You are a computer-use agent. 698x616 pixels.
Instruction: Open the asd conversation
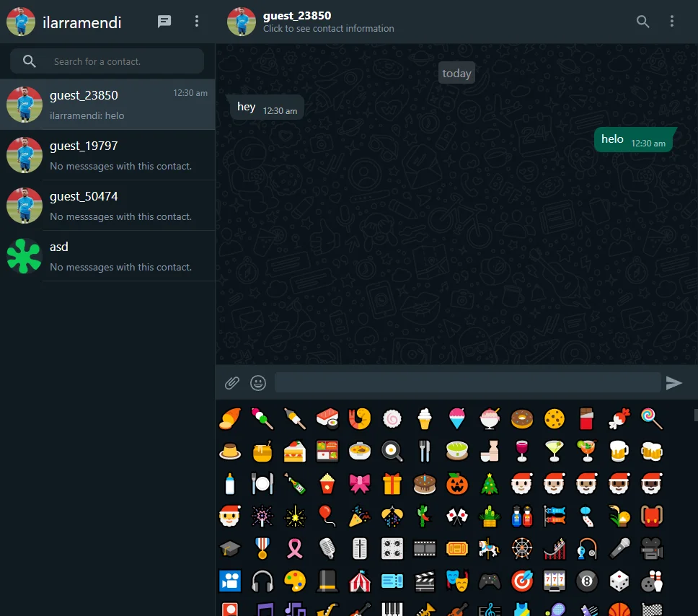click(107, 256)
